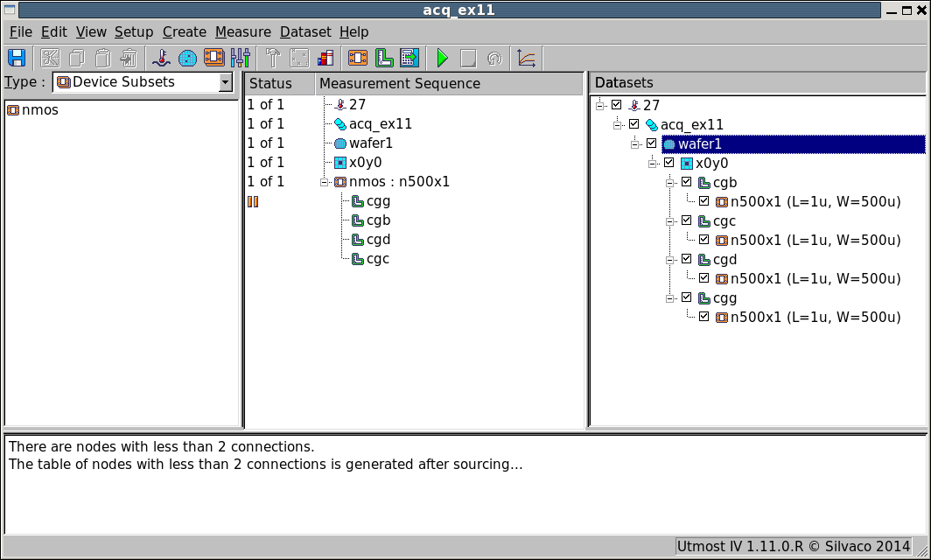Click the hammer toolbar icon
This screenshot has height=560, width=931.
(272, 59)
